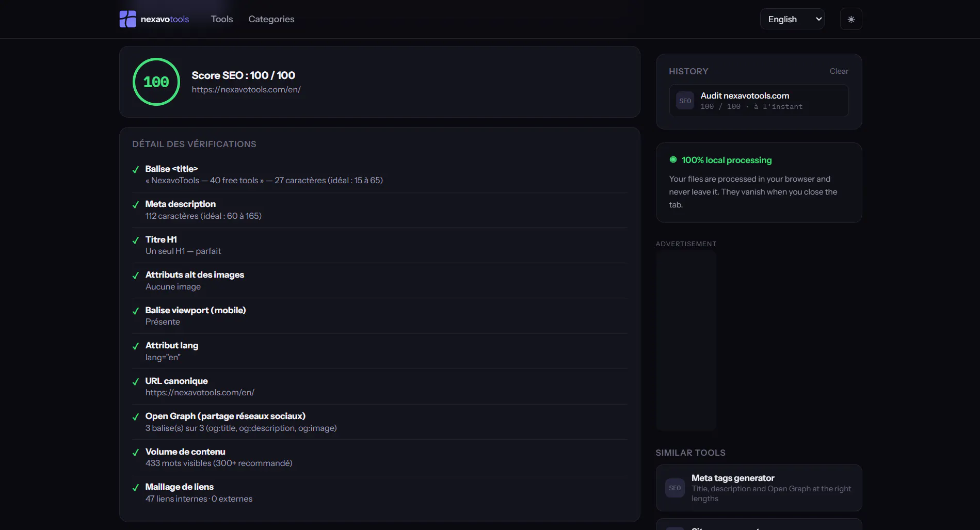Click the SIMILAR TOOLS heading
Viewport: 980px width, 530px height.
coord(690,453)
